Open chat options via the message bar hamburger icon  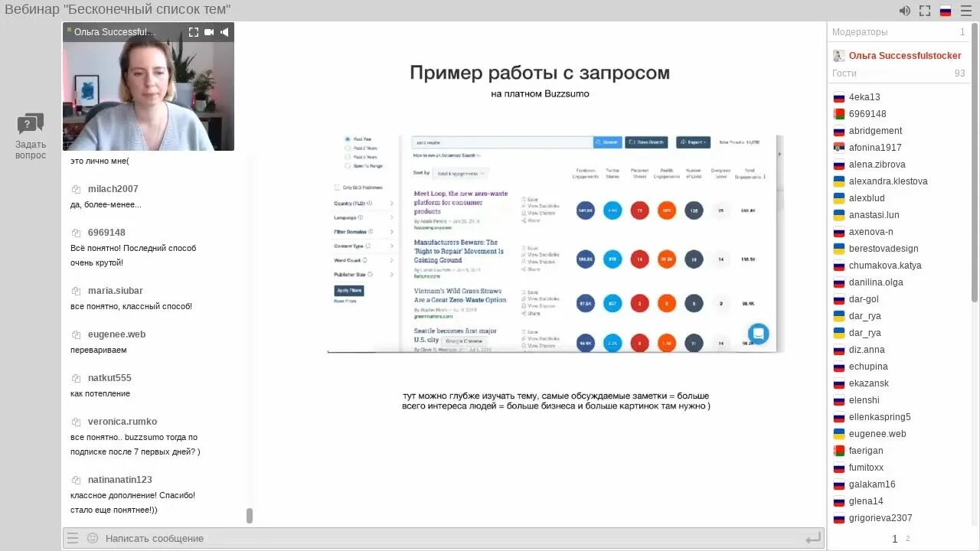(73, 538)
